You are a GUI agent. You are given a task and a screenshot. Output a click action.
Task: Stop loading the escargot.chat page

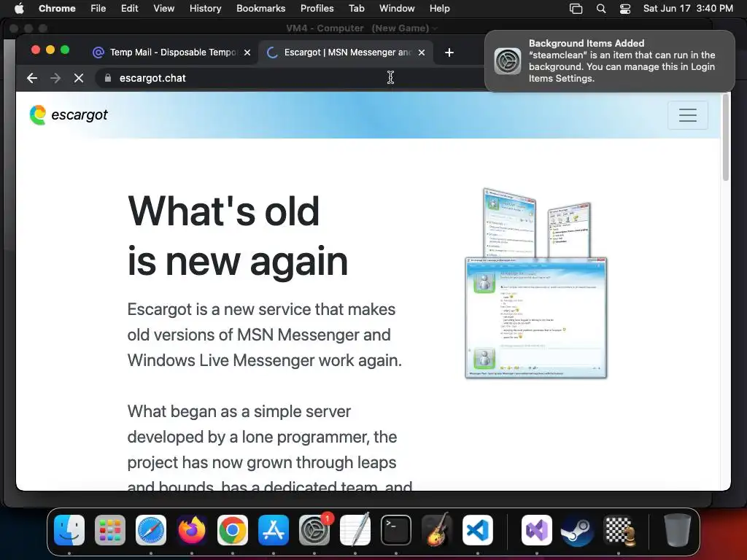[x=79, y=78]
